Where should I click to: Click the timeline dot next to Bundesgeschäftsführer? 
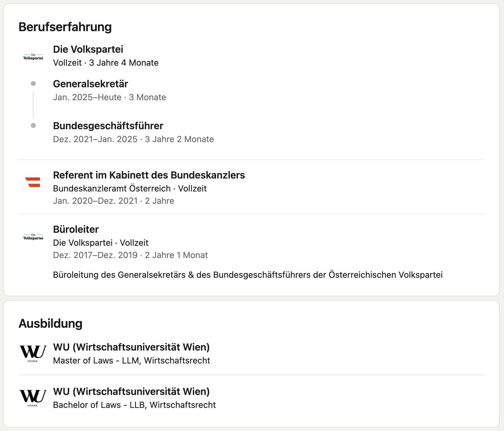coord(33,125)
